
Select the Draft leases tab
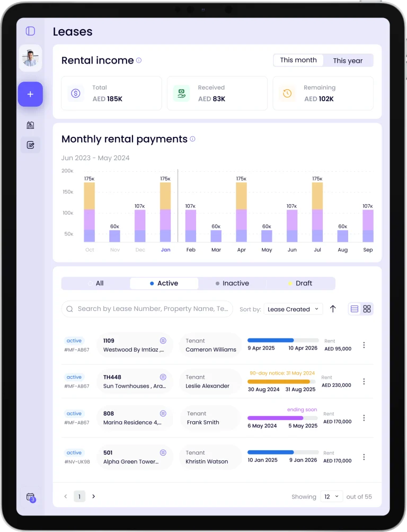[x=300, y=283]
